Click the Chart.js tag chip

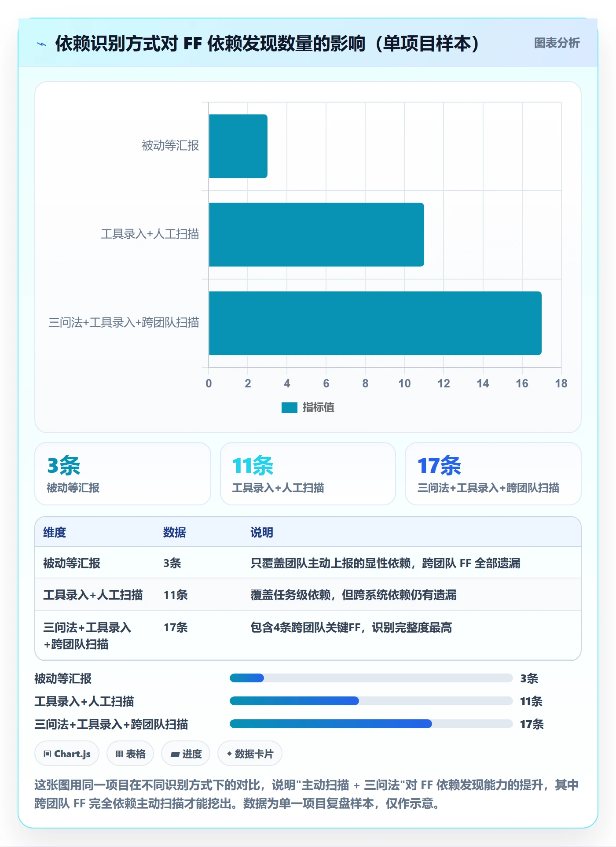[x=67, y=754]
